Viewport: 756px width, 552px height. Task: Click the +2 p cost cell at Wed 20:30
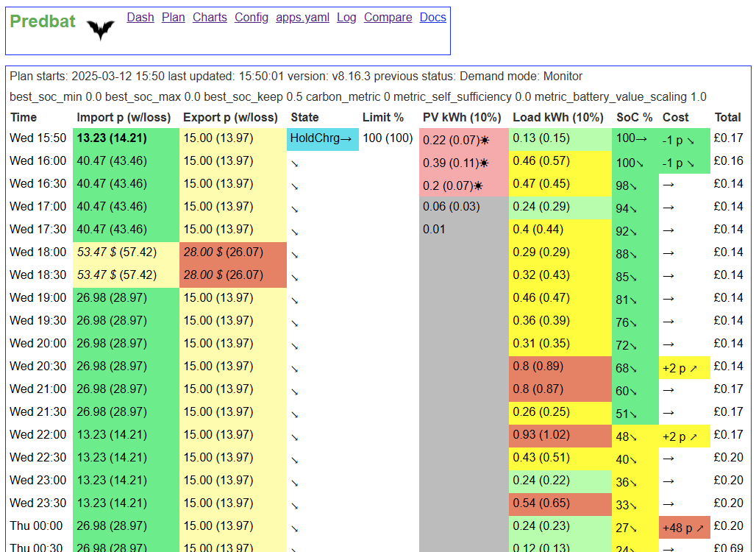[684, 368]
